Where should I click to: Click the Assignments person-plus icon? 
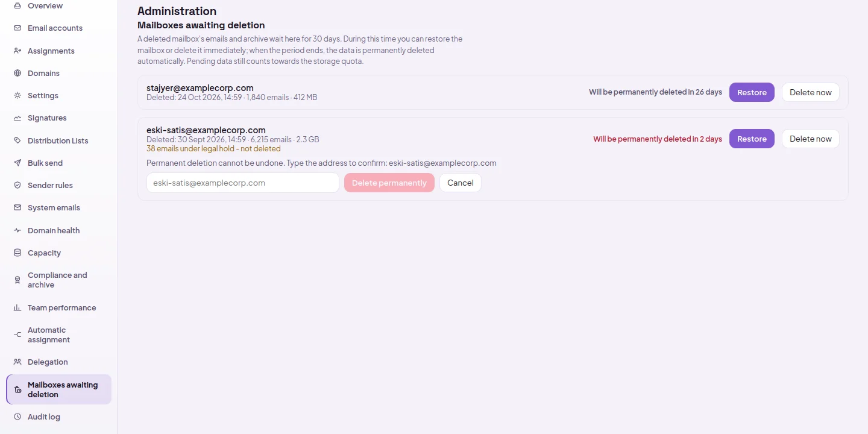click(x=17, y=51)
